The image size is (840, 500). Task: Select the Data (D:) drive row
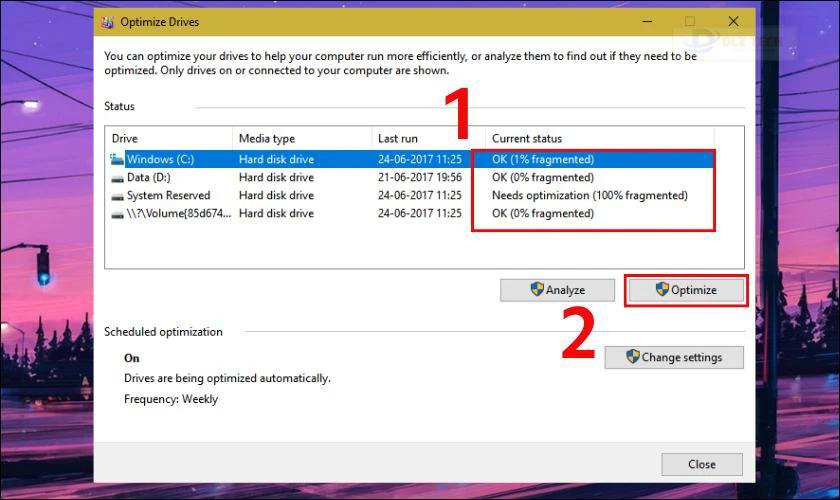[x=411, y=177]
